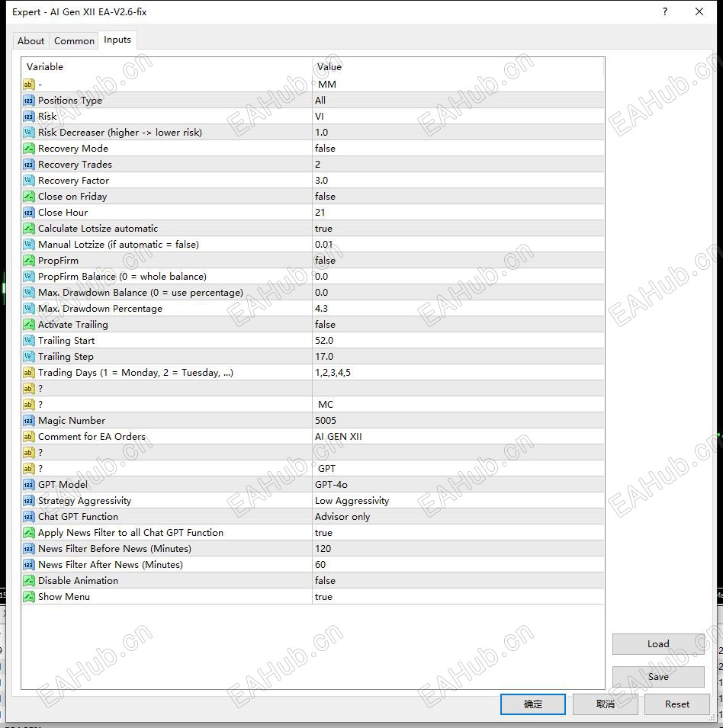The image size is (723, 728).
Task: Toggle Activate Trailing value
Action: (x=458, y=325)
